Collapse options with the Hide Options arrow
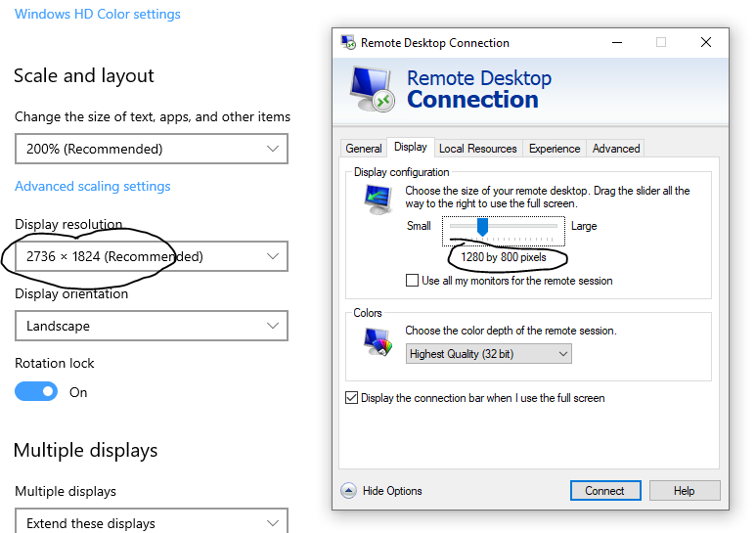This screenshot has width=756, height=533. [348, 491]
